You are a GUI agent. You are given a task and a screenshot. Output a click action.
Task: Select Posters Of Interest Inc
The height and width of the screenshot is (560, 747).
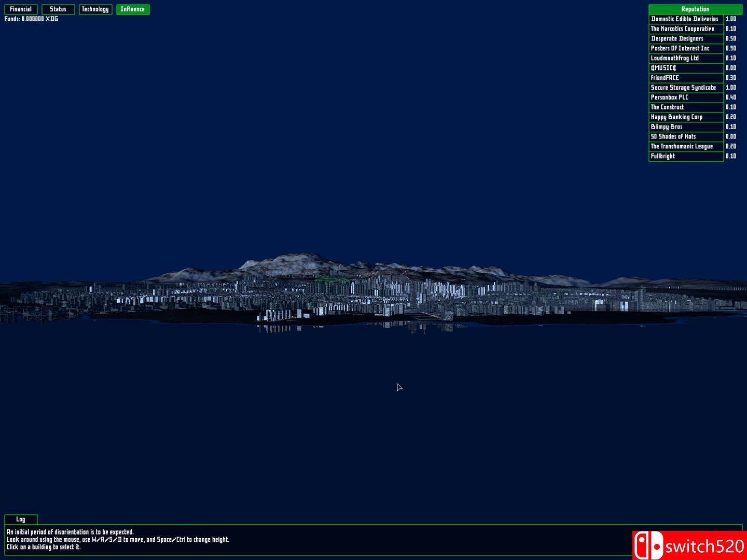coord(685,48)
